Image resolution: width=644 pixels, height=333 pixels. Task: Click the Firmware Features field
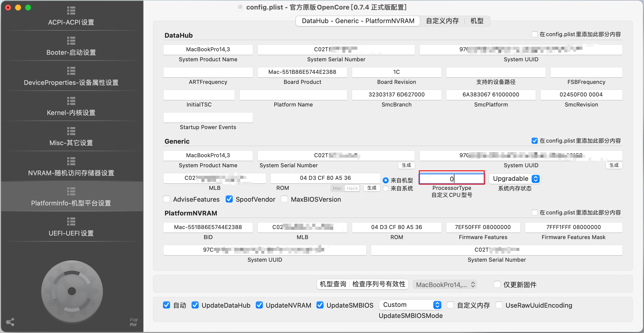[x=483, y=227]
